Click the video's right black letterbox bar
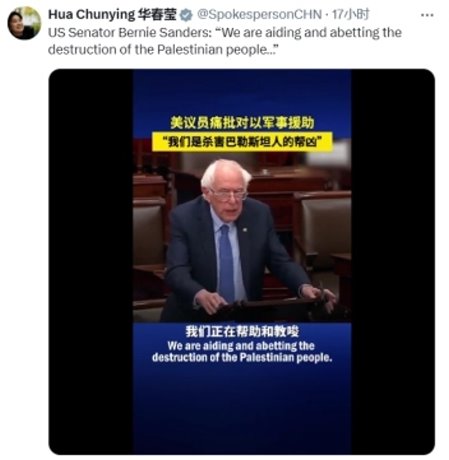449x460 pixels. click(x=393, y=262)
